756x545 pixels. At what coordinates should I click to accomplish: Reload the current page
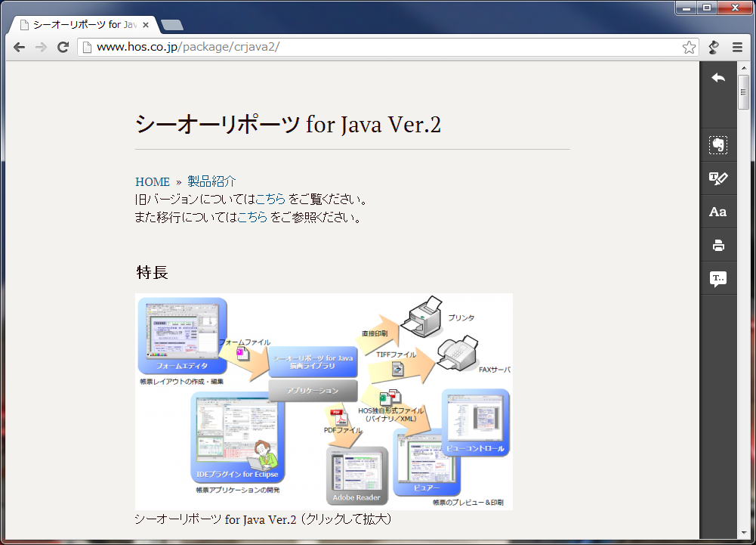point(63,47)
